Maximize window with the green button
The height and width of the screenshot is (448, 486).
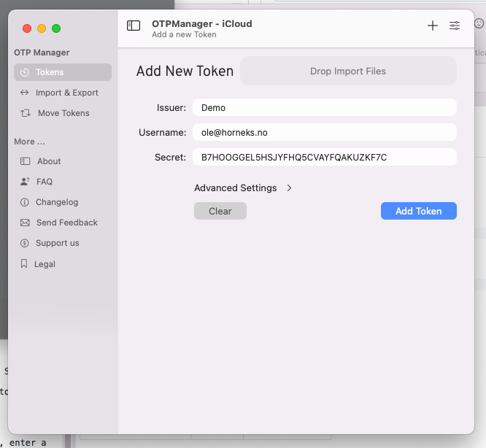pyautogui.click(x=56, y=28)
